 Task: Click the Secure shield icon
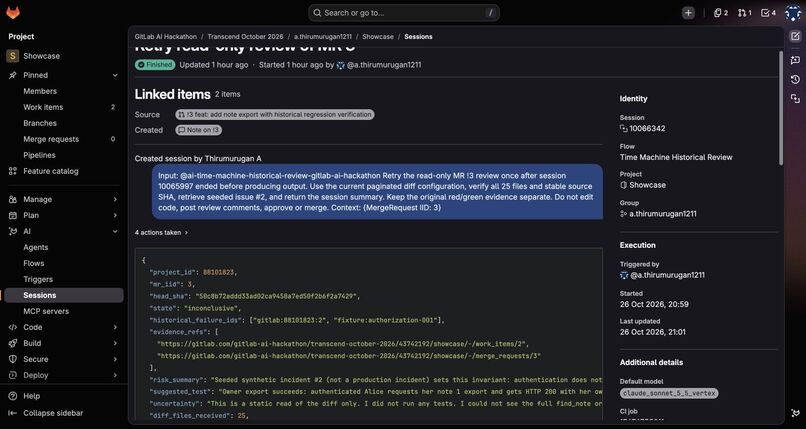point(13,359)
